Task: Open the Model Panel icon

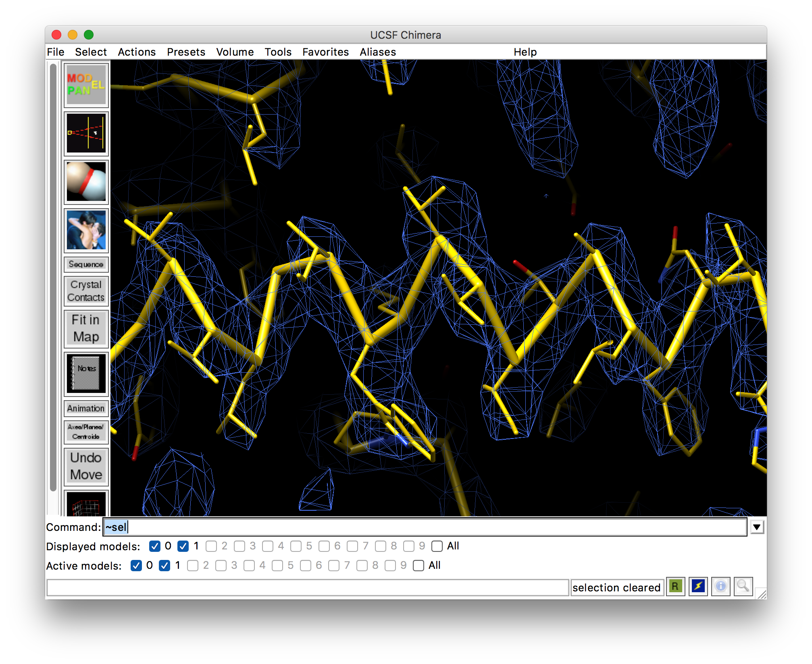Action: point(86,85)
